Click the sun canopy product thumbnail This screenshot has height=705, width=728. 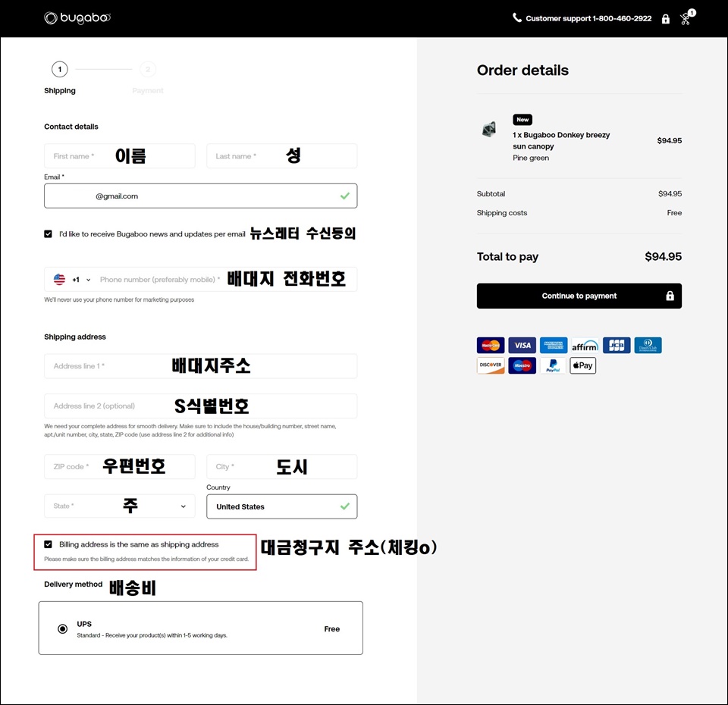[489, 130]
